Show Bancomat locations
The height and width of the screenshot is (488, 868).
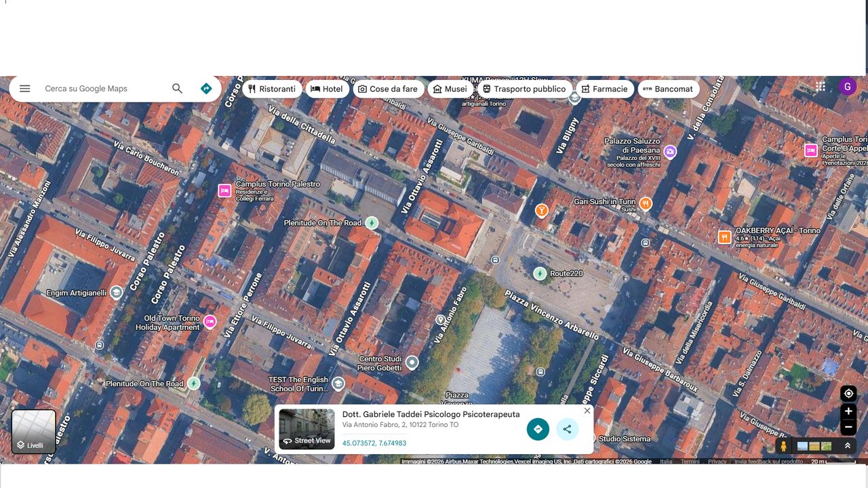(668, 89)
